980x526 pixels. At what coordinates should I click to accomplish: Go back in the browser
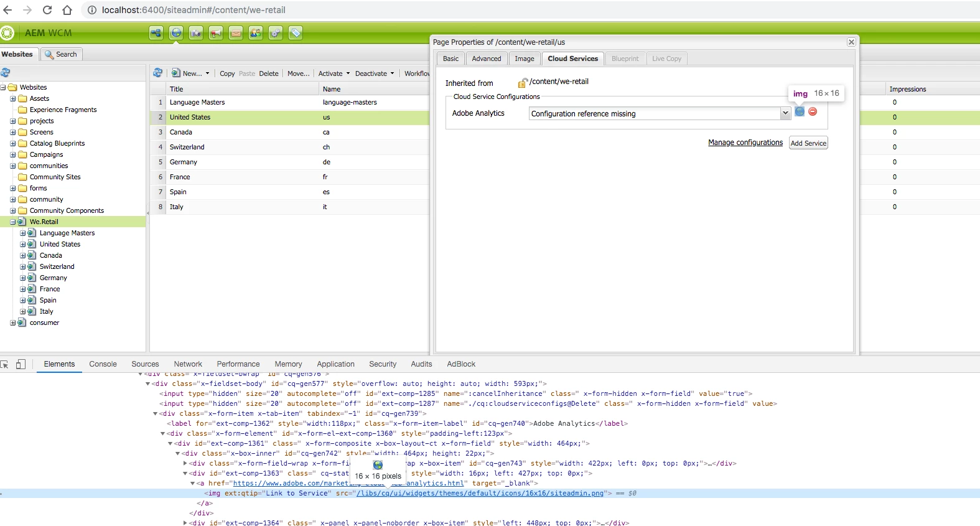coord(7,10)
